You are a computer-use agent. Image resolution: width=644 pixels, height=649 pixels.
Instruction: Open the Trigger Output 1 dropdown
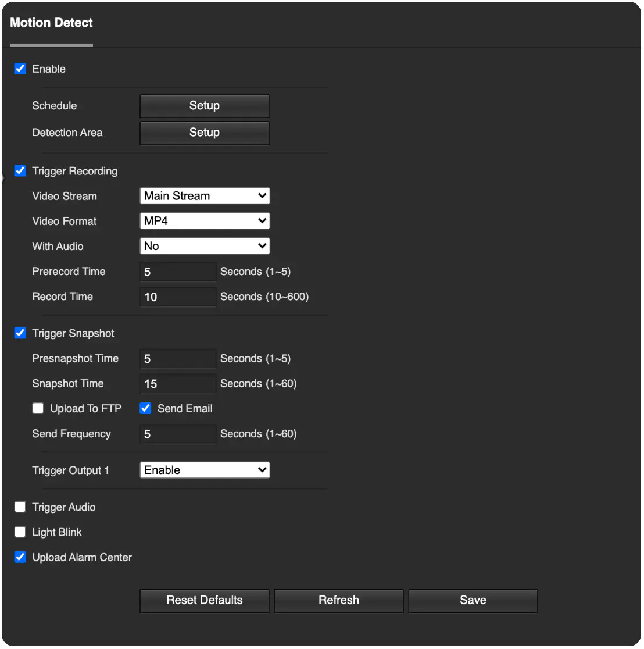click(x=205, y=470)
